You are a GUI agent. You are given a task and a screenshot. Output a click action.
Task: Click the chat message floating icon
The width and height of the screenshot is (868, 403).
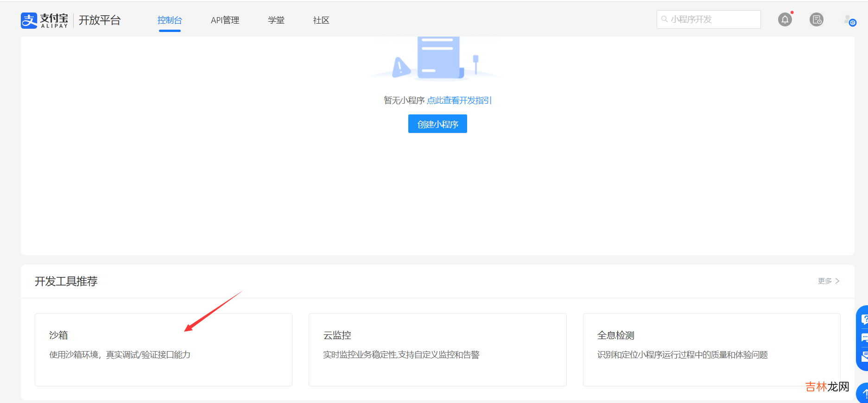[x=864, y=338]
